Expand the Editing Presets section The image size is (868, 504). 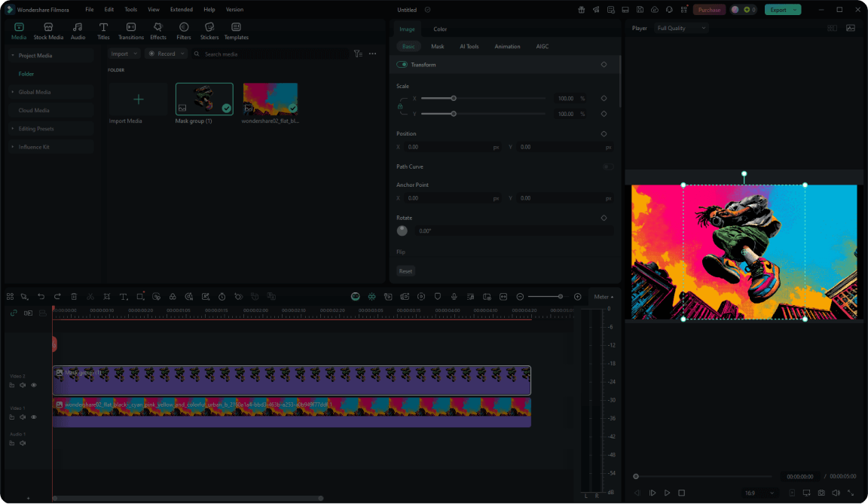(x=13, y=128)
